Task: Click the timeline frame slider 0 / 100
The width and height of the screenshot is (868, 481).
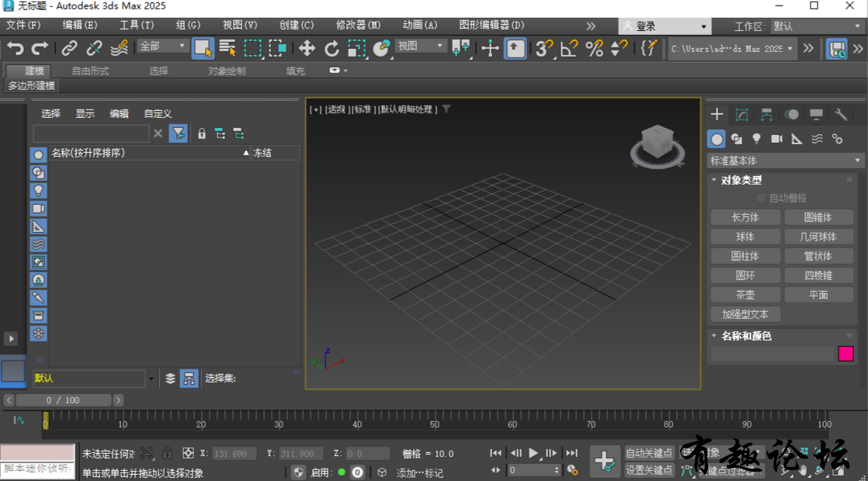Action: [x=64, y=400]
